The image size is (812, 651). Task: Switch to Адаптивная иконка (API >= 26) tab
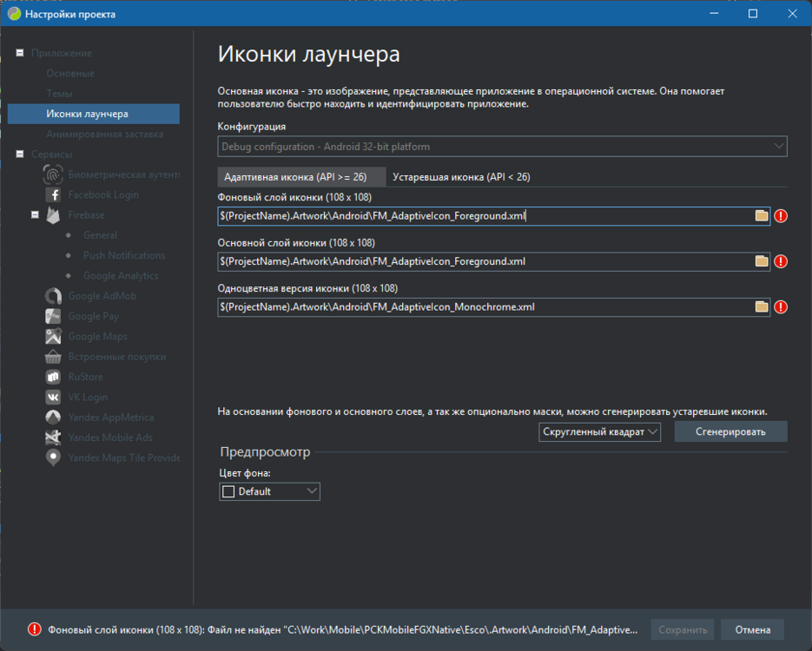tap(301, 177)
